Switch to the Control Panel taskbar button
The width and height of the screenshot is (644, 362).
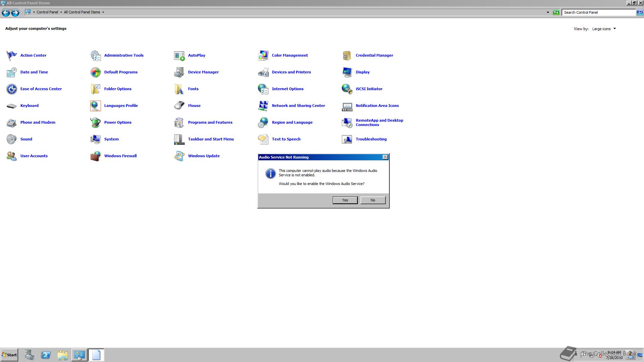[x=79, y=355]
